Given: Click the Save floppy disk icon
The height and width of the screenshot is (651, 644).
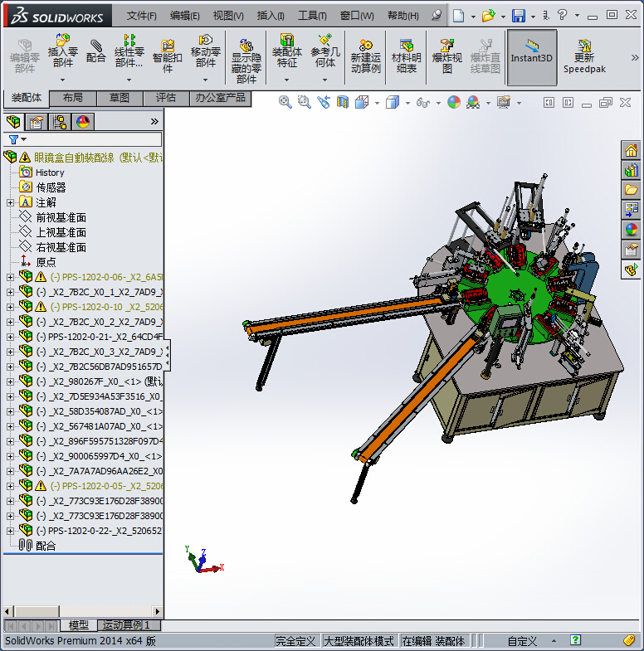Looking at the screenshot, I should pyautogui.click(x=519, y=16).
